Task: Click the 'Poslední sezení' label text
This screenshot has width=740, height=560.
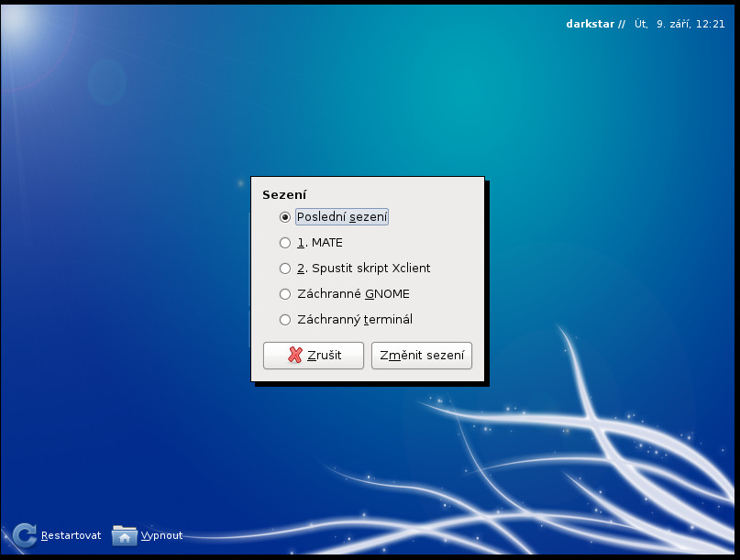Action: (x=342, y=217)
